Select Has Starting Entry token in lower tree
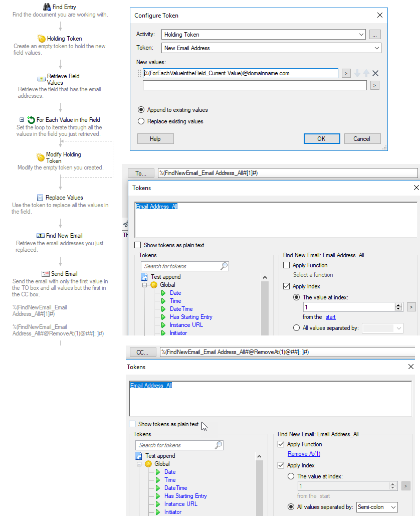 185,496
